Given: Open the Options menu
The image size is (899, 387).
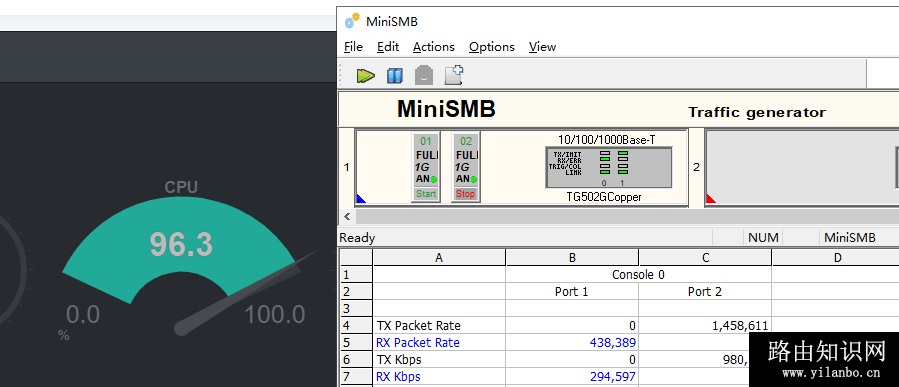Looking at the screenshot, I should click(491, 47).
